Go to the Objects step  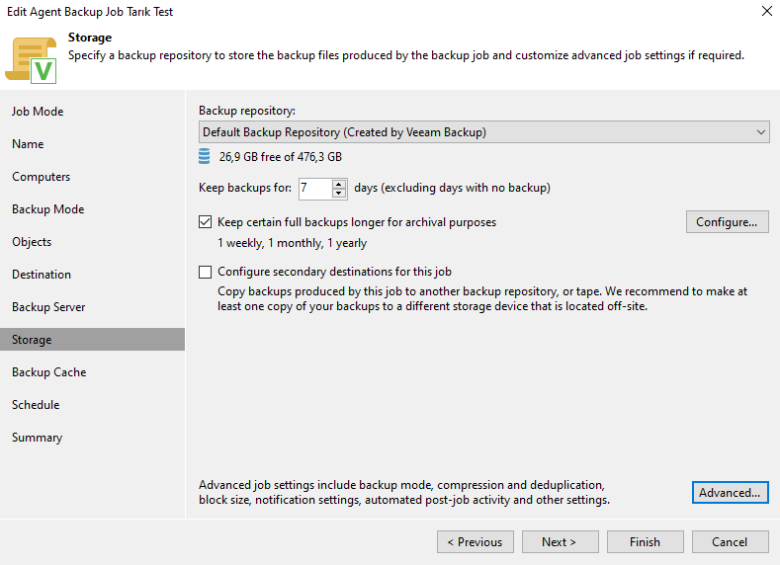tap(32, 242)
